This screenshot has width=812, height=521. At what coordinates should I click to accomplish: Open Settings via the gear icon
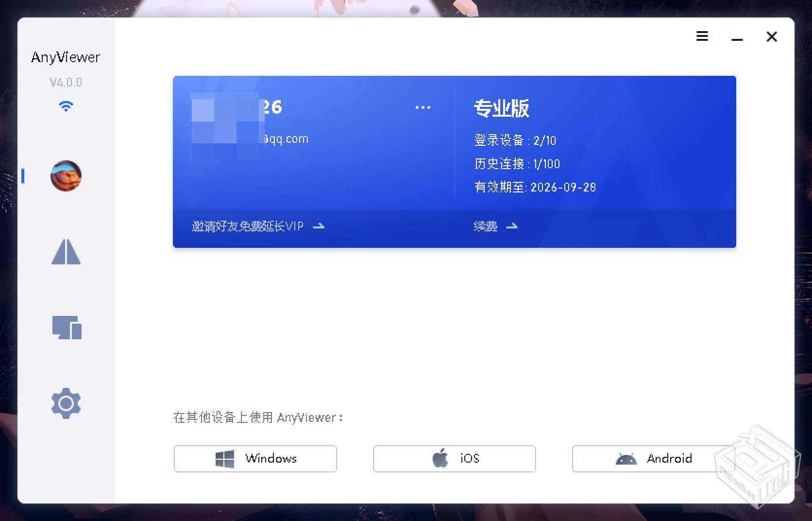coord(66,402)
